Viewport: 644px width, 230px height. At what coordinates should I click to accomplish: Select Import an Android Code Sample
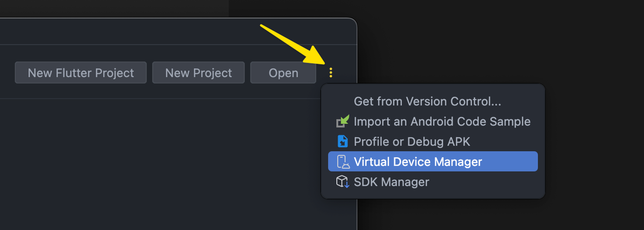click(433, 121)
